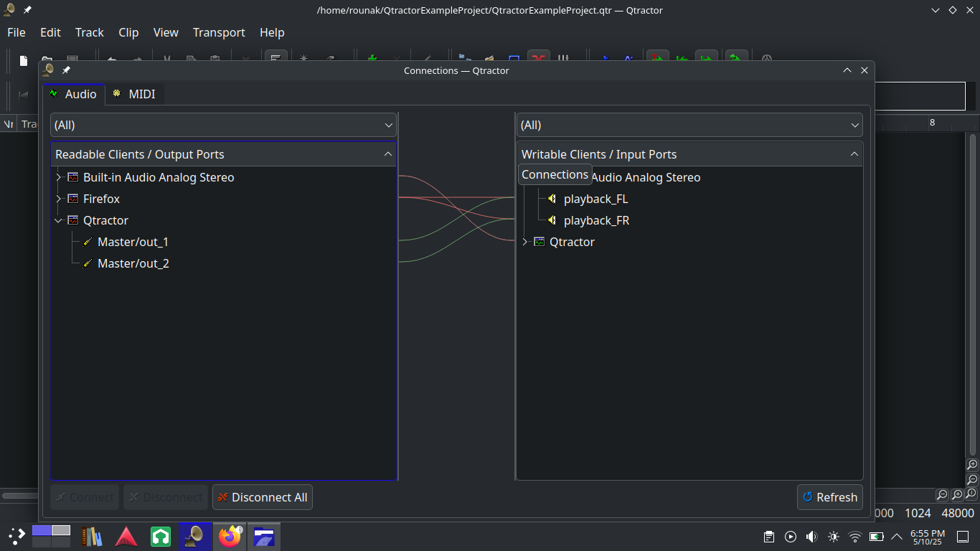Screen dimensions: 980x551
Task: Select the playback_FR input port
Action: tap(597, 220)
